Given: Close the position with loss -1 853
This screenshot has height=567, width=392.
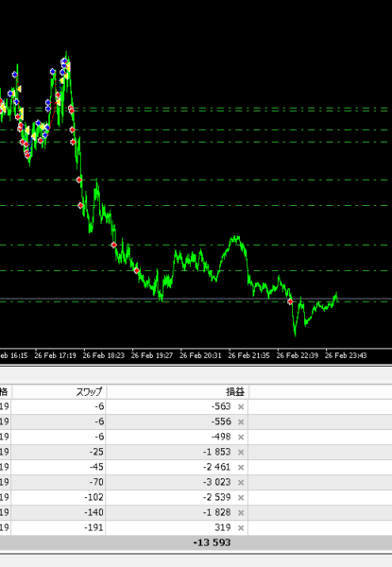Looking at the screenshot, I should point(241,453).
